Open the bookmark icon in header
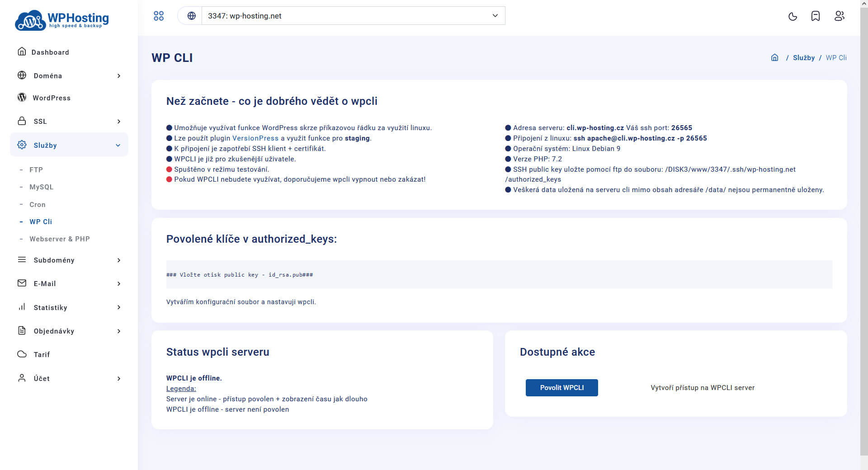The width and height of the screenshot is (868, 470). point(816,16)
